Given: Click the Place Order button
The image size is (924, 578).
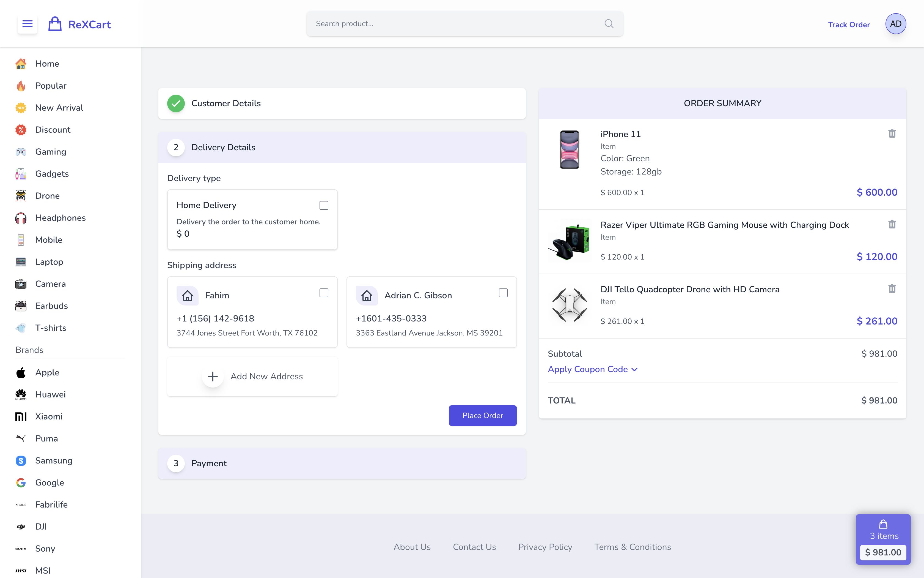Looking at the screenshot, I should [483, 416].
